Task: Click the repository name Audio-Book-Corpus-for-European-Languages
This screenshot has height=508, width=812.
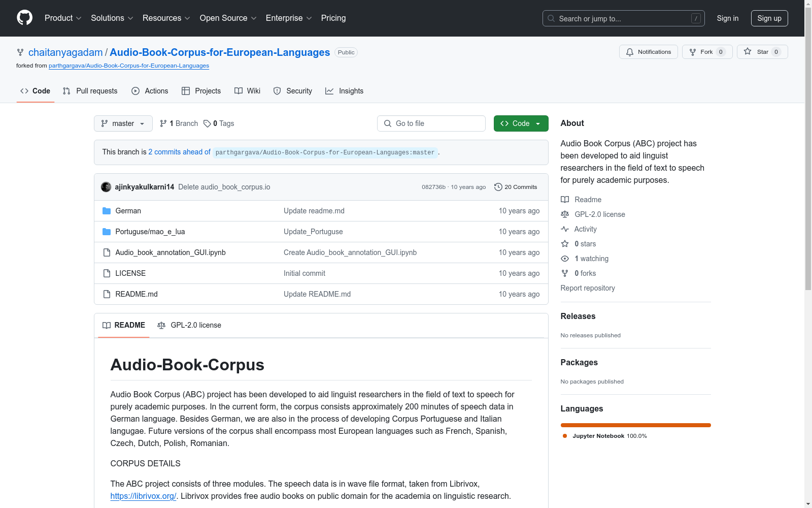Action: [x=220, y=52]
